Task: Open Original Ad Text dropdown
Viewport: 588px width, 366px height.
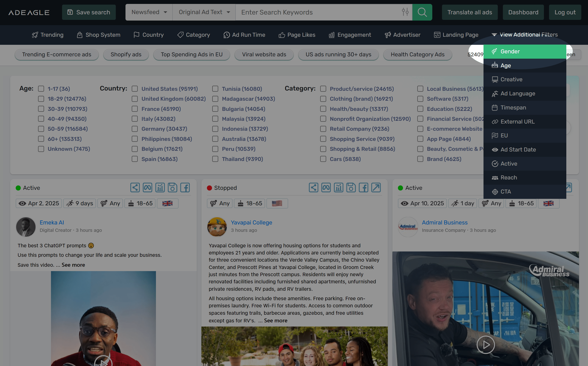Action: [204, 12]
